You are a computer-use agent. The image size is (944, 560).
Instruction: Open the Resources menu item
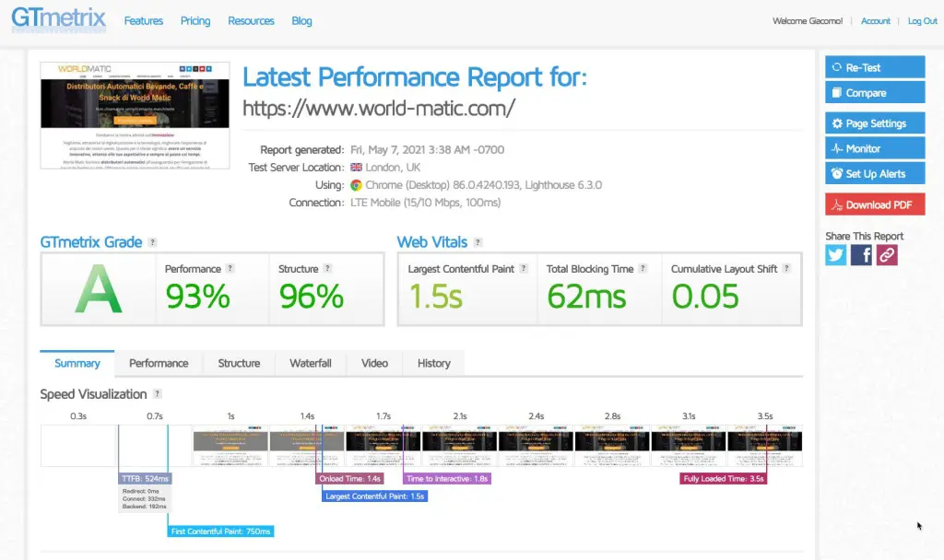[251, 21]
